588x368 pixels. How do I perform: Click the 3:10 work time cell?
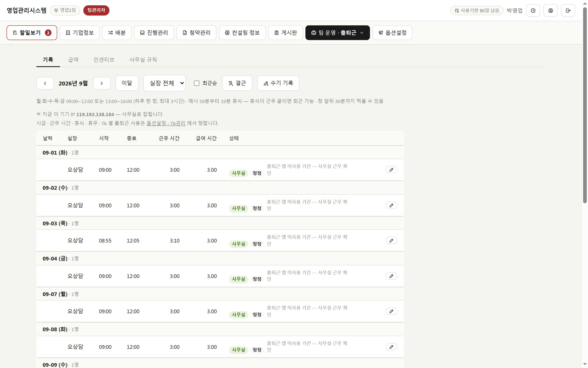pyautogui.click(x=174, y=241)
